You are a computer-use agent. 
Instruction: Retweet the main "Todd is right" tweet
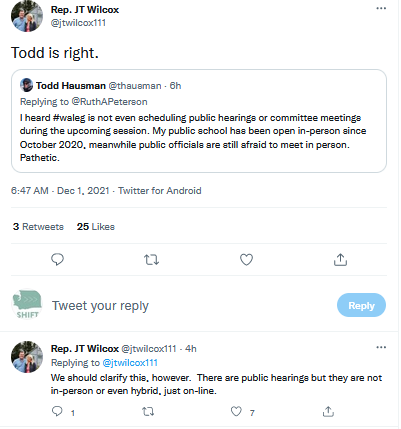click(x=151, y=260)
